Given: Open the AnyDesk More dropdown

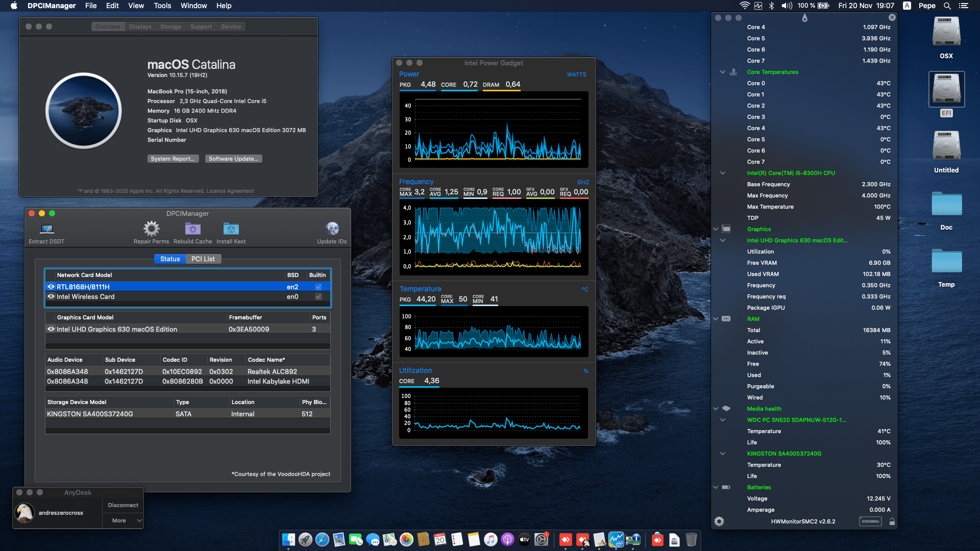Looking at the screenshot, I should point(123,520).
